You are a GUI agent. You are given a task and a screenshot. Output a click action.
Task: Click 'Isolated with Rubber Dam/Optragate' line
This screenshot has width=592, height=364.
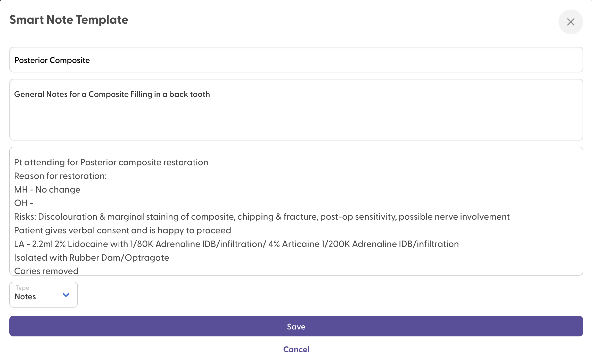click(92, 258)
